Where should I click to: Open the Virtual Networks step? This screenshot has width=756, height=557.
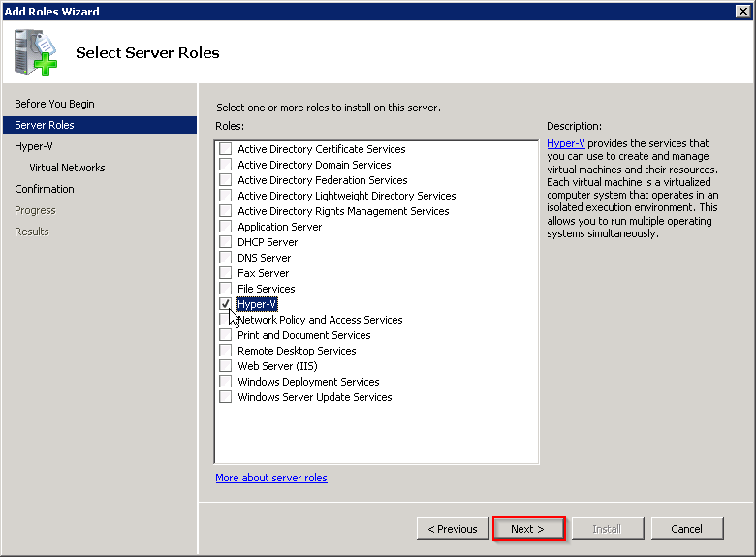(x=67, y=168)
